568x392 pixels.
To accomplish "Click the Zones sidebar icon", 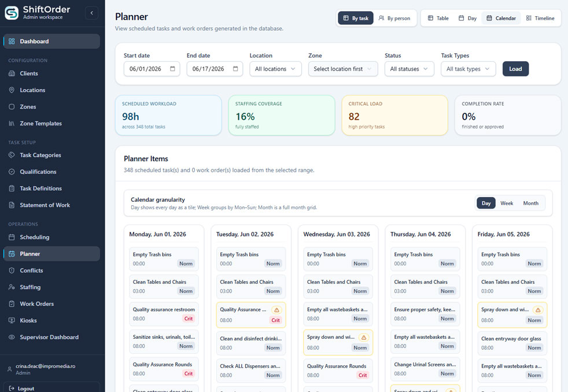I will (12, 107).
